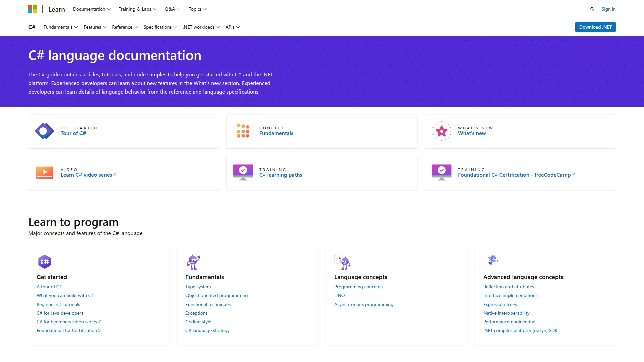Image resolution: width=644 pixels, height=362 pixels.
Task: Click the Download .NET button
Action: pyautogui.click(x=595, y=27)
